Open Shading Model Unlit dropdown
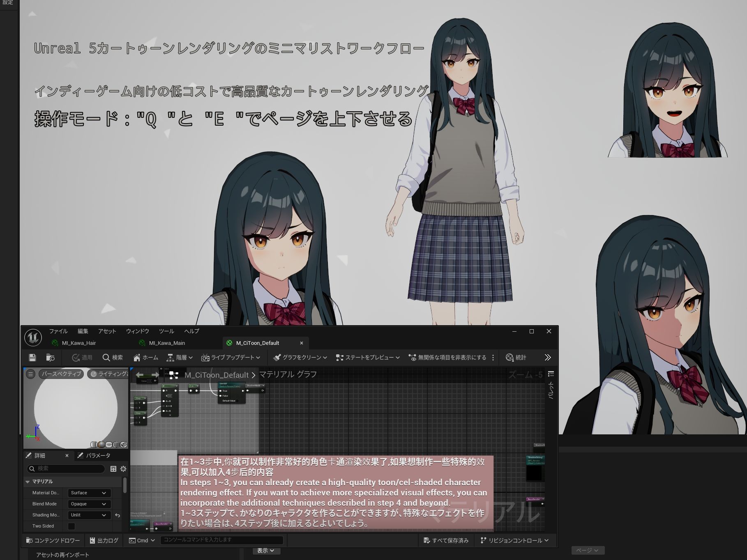747x560 pixels. pos(89,515)
